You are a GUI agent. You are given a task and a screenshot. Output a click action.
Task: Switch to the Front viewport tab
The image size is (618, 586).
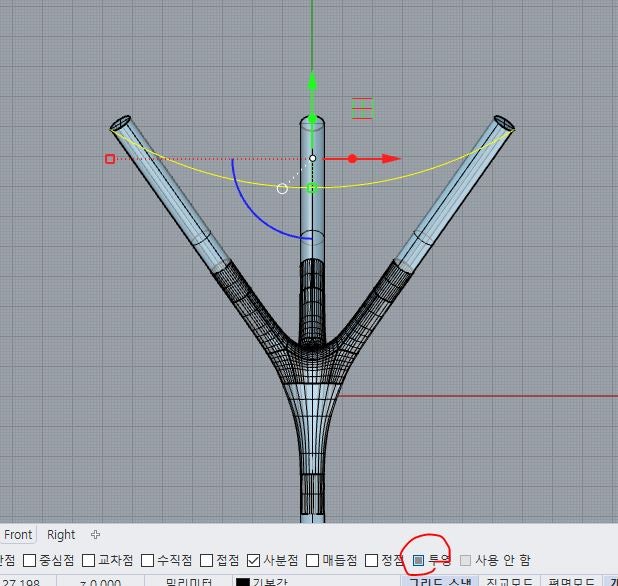point(18,535)
